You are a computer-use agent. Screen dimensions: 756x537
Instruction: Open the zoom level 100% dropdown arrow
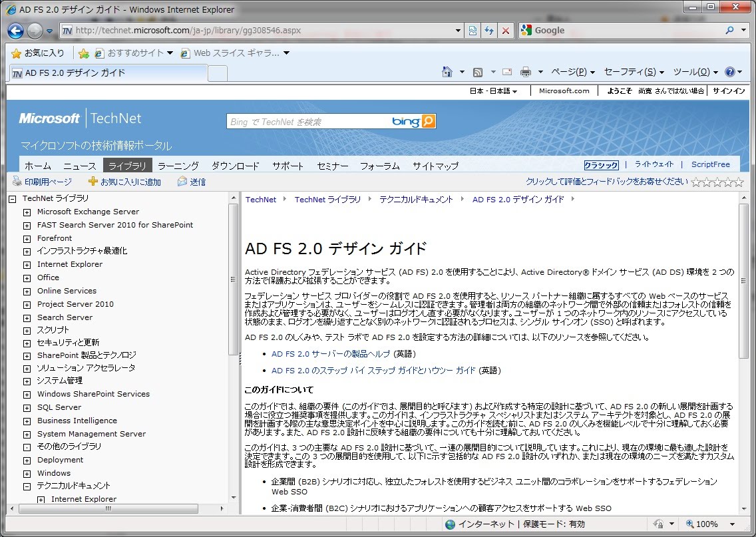point(732,524)
